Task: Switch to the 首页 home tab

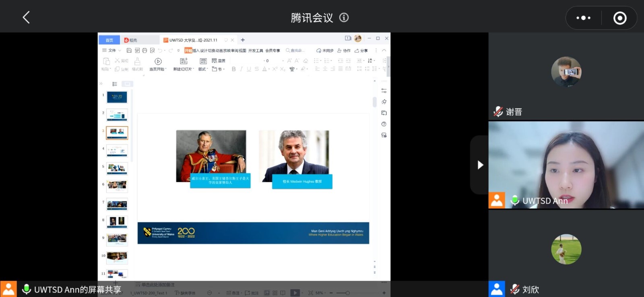Action: point(109,40)
